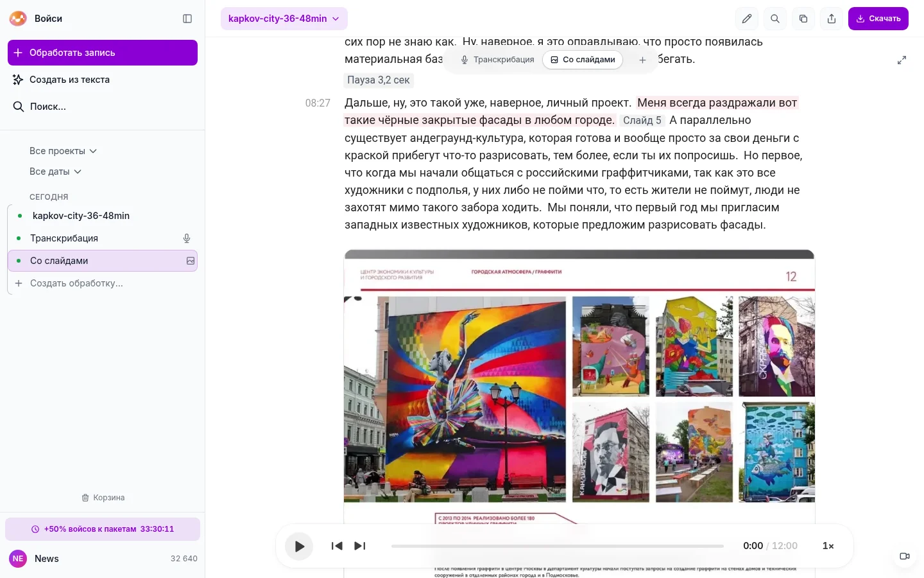This screenshot has width=924, height=578.
Task: Open kapkov-city-36-48min title dropdown
Action: [x=284, y=19]
